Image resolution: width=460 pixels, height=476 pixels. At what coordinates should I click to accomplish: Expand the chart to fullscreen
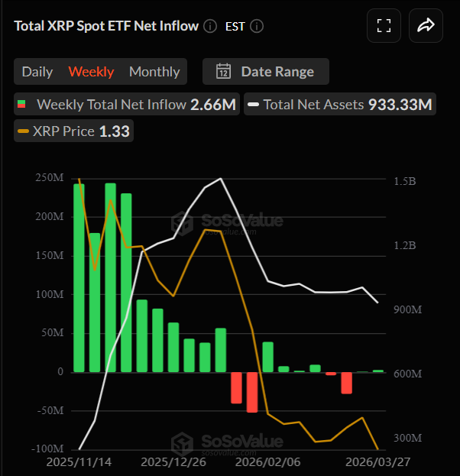(x=384, y=26)
